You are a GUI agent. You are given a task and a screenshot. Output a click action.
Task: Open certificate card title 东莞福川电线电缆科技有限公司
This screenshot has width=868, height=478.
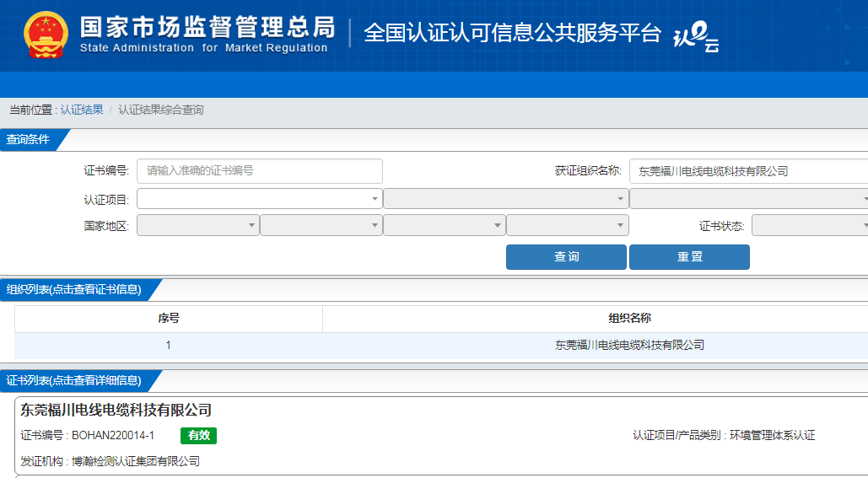(116, 410)
